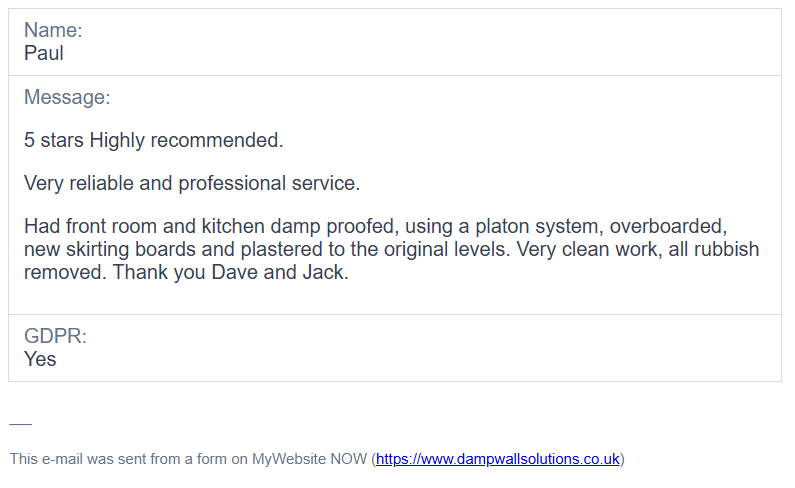Click the word "overboarded" in the message

(x=667, y=226)
